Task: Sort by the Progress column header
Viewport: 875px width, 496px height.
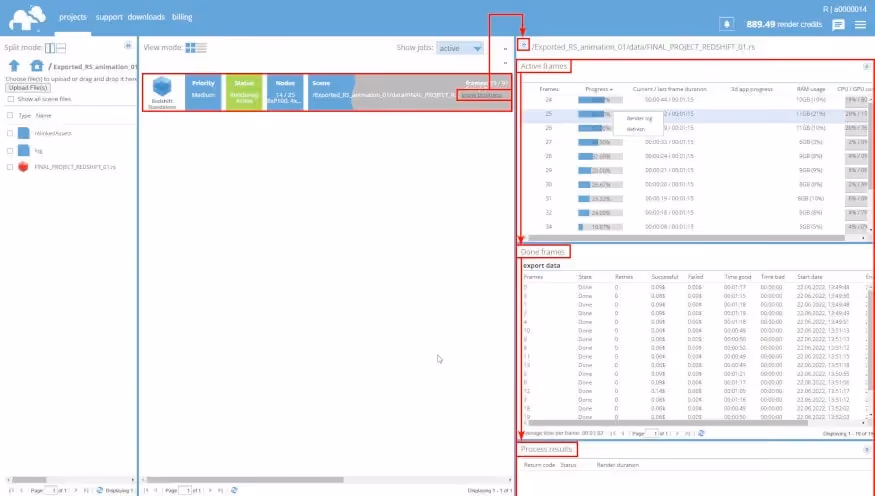Action: tap(599, 89)
